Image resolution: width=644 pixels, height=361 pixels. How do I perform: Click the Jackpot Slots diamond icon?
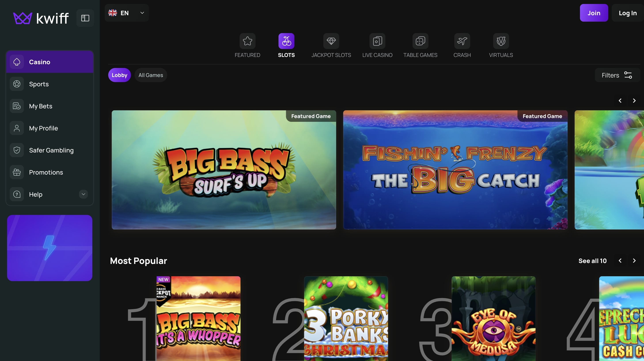[x=331, y=41]
